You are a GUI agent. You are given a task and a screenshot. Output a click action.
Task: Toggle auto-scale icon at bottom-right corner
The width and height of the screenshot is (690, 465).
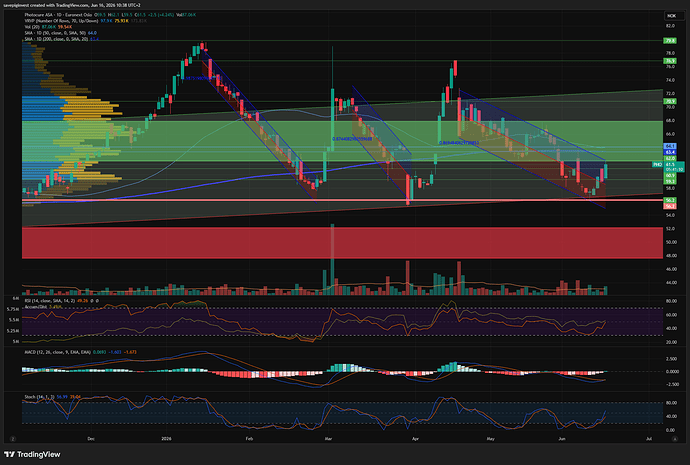tap(674, 439)
